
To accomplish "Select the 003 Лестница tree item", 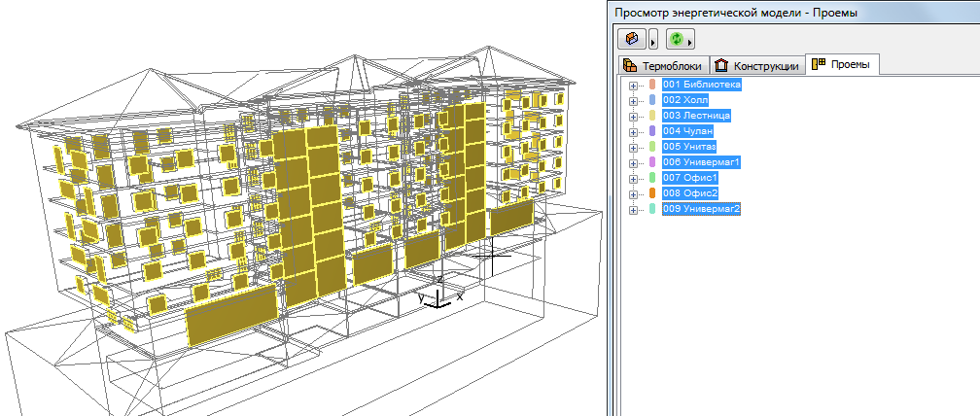I will tap(696, 116).
